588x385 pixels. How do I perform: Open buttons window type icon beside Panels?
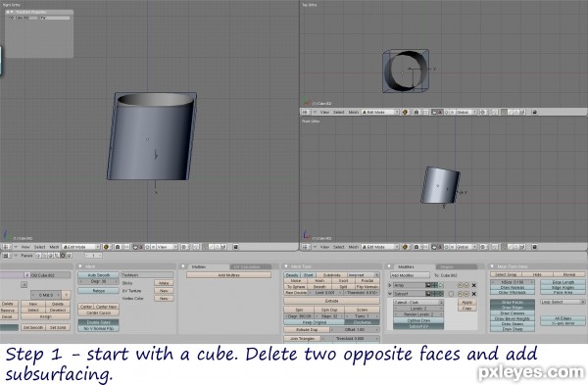pos(6,256)
